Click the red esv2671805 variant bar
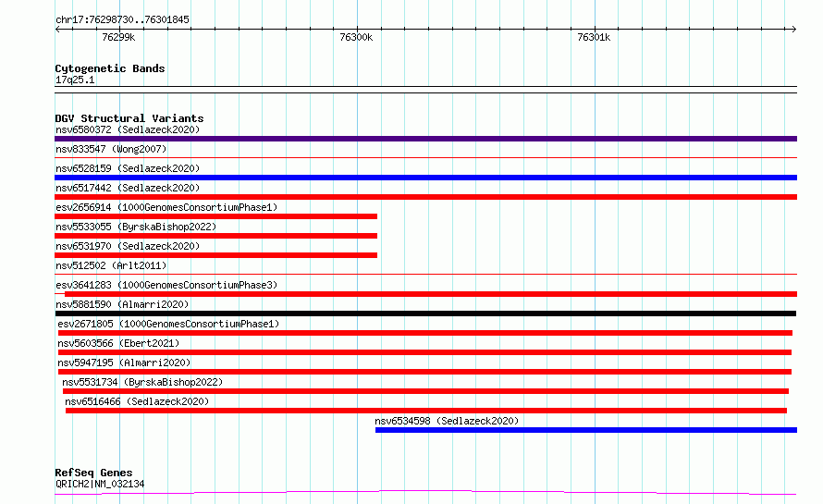This screenshot has width=823, height=504. [425, 333]
